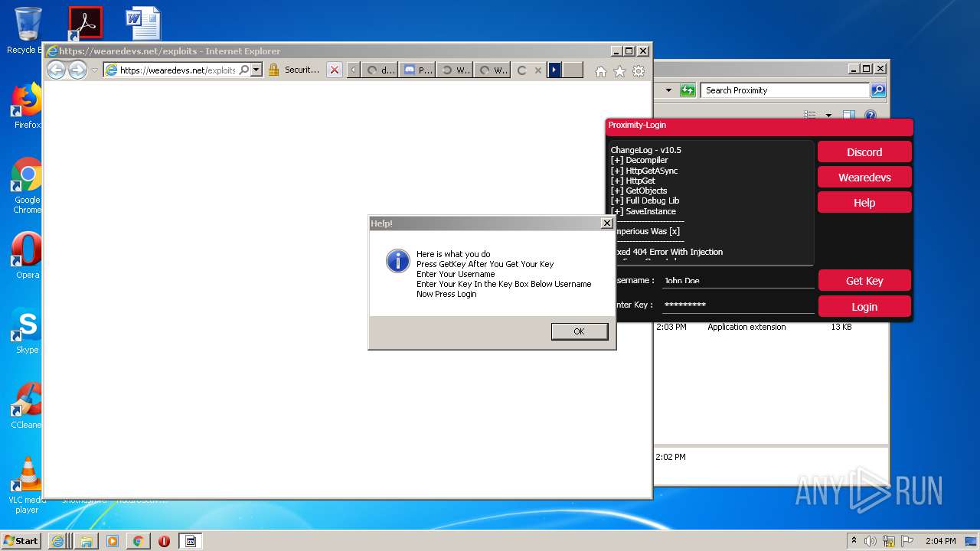Image resolution: width=980 pixels, height=551 pixels.
Task: Open Word document desktop icon
Action: coord(143,23)
